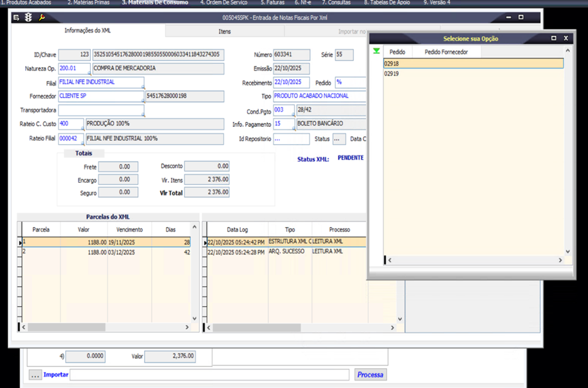The height and width of the screenshot is (388, 588).
Task: Open 6. Nf-e menu
Action: click(303, 3)
